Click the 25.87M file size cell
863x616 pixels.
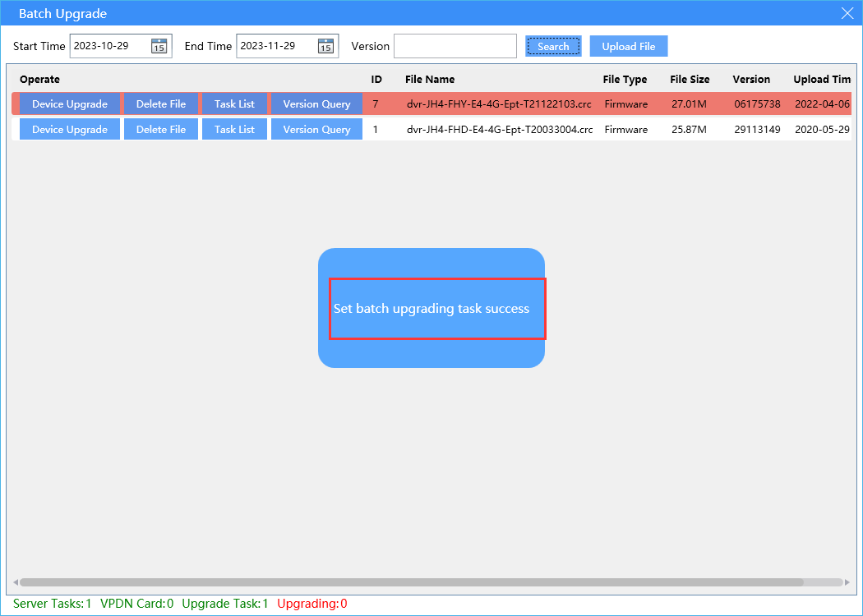pyautogui.click(x=689, y=129)
